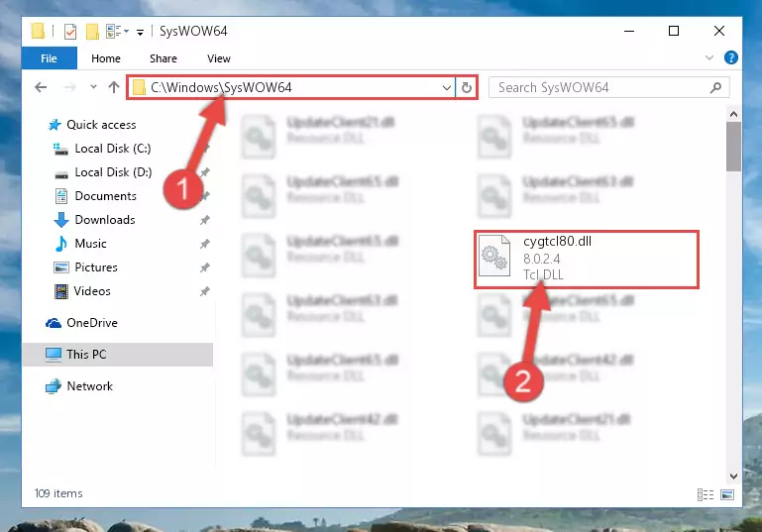Screen dimensions: 762x532
Task: Click the Forward navigation arrow
Action: point(69,87)
